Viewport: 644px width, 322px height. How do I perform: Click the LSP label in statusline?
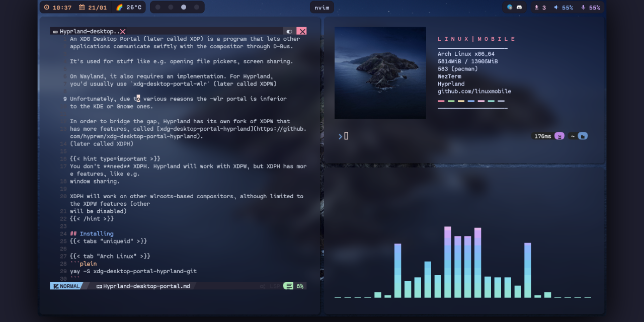pyautogui.click(x=275, y=286)
